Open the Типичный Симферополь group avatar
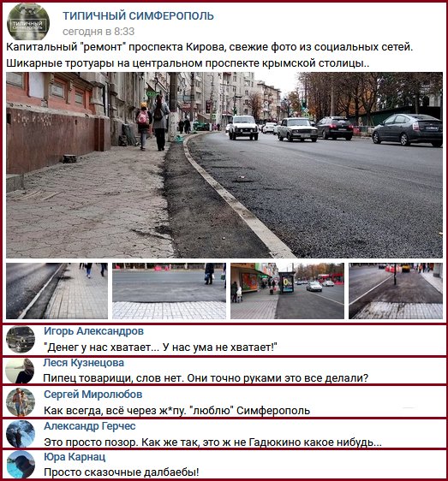The height and width of the screenshot is (481, 448). [28, 21]
